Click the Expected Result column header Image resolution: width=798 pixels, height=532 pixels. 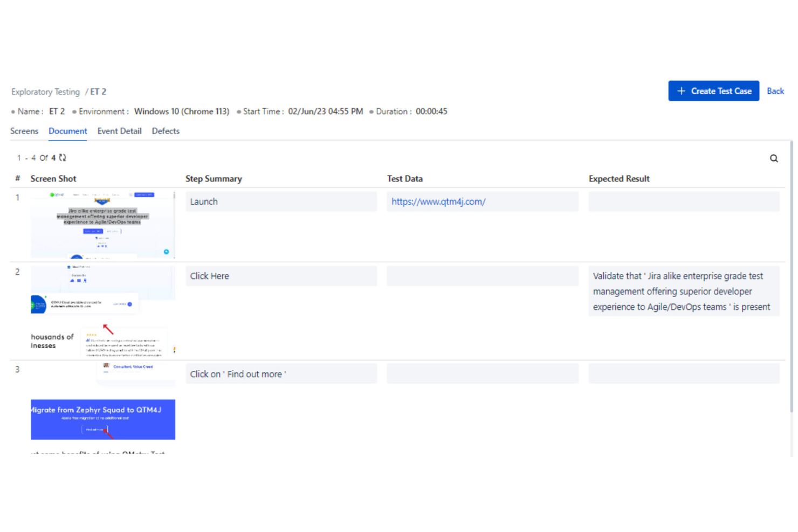tap(619, 178)
